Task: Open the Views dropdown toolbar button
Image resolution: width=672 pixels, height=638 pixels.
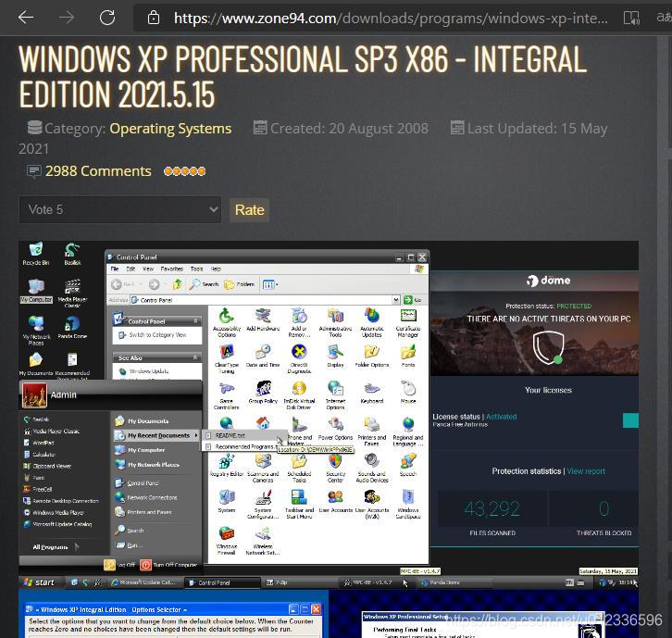Action: (270, 284)
